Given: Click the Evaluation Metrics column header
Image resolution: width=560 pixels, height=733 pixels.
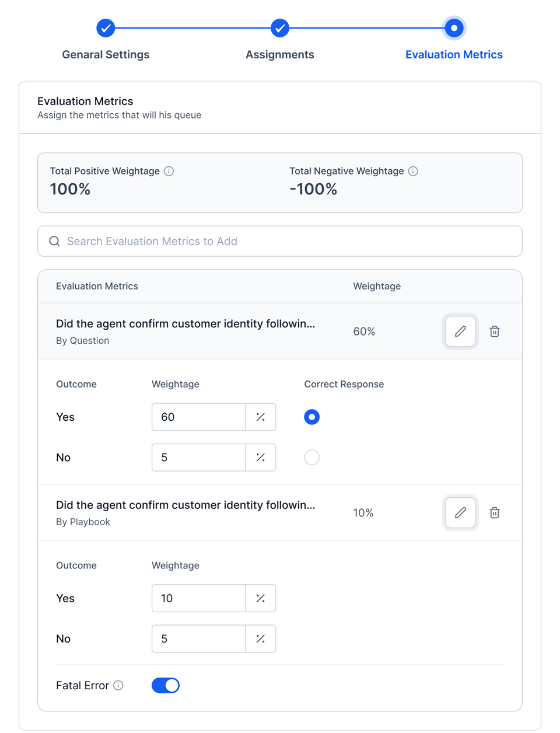Looking at the screenshot, I should click(x=97, y=286).
